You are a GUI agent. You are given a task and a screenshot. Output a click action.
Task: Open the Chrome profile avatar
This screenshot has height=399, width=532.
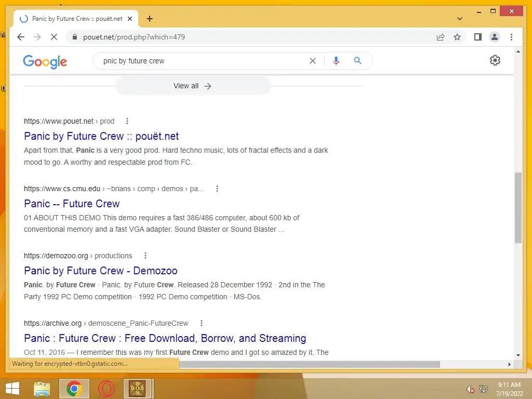[495, 37]
